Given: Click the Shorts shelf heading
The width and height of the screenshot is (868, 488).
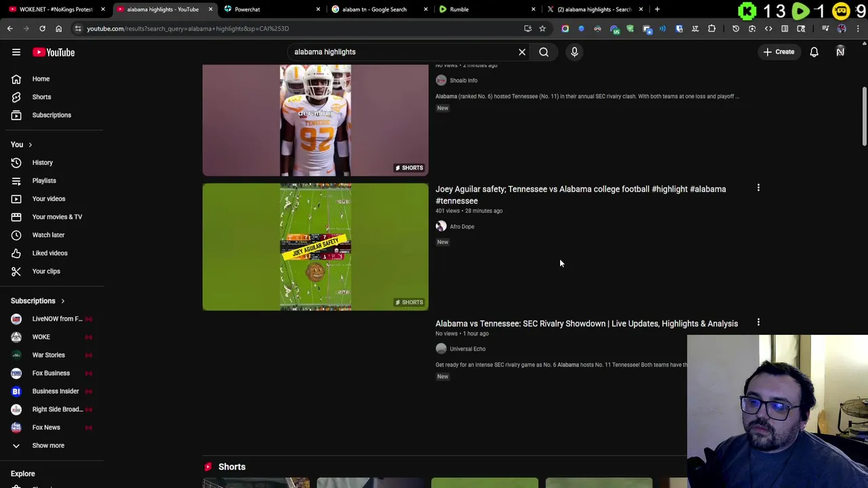Looking at the screenshot, I should coord(232,467).
